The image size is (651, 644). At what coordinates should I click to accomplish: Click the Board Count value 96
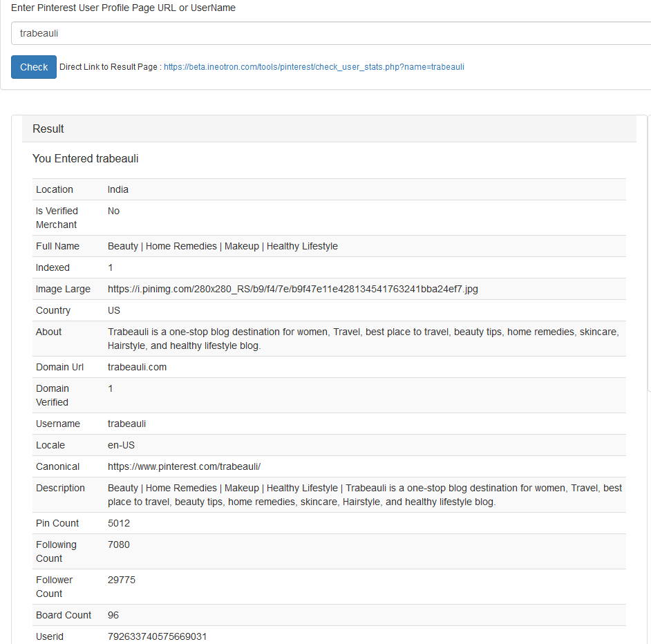(x=113, y=616)
